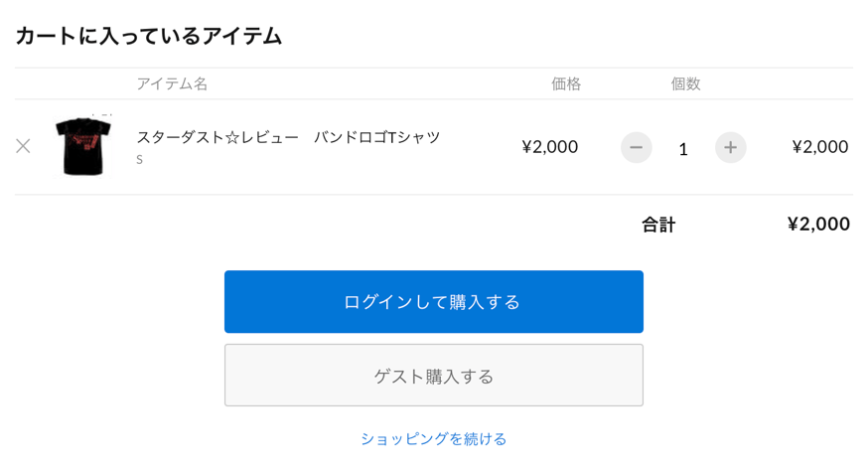Select the quantity value 1
Screen dimensions: 868x473
[683, 149]
